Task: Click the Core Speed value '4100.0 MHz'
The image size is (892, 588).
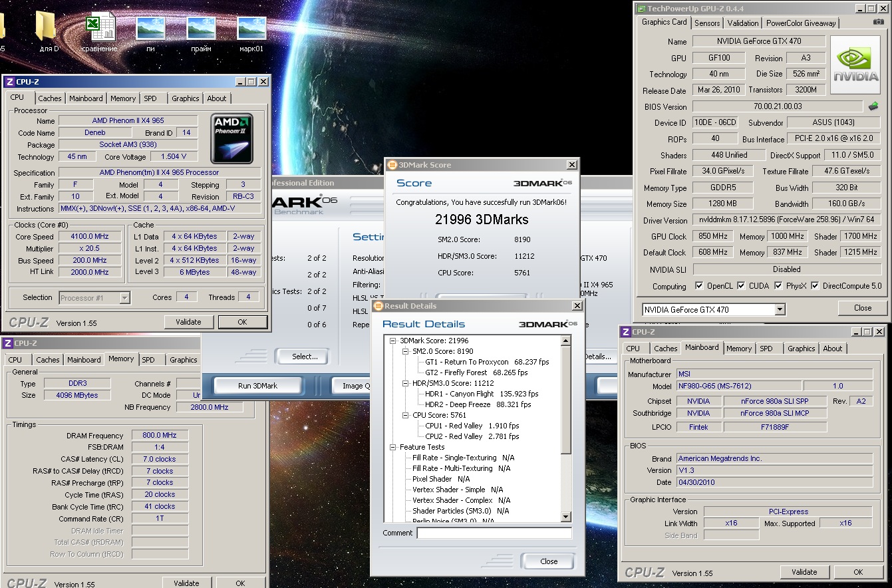Action: tap(90, 236)
